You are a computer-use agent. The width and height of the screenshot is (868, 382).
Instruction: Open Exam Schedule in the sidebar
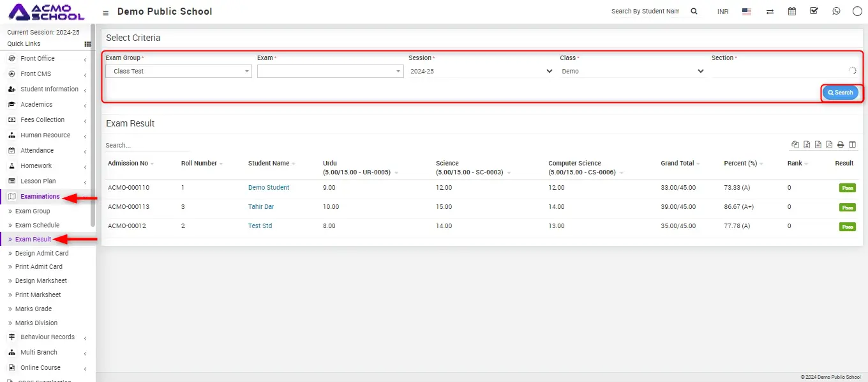click(x=37, y=225)
